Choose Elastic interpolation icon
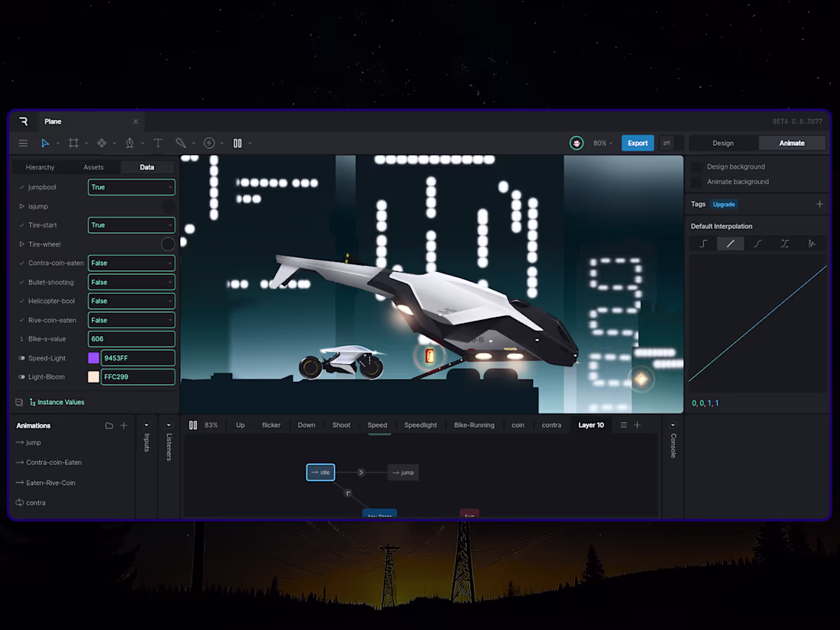The width and height of the screenshot is (840, 630). [812, 244]
